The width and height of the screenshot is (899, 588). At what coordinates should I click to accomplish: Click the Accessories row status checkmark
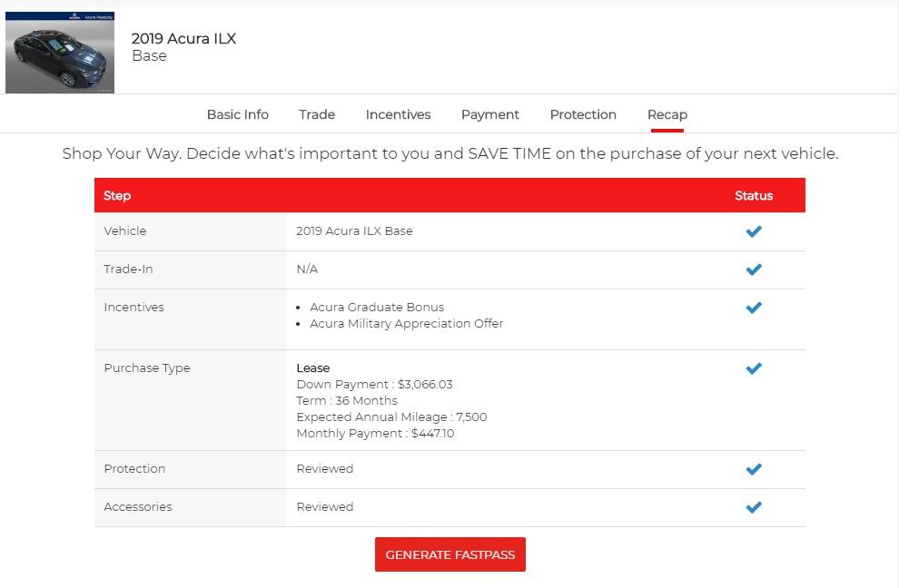754,507
